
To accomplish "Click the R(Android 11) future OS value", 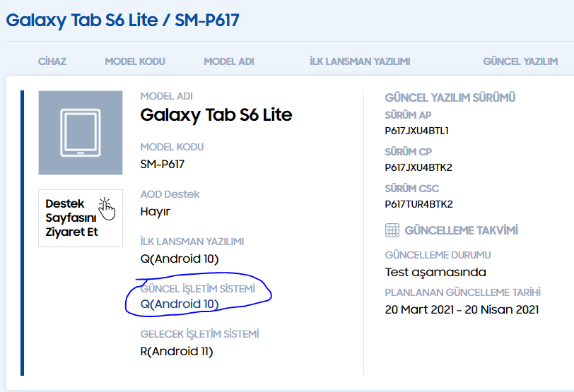I will coord(176,351).
